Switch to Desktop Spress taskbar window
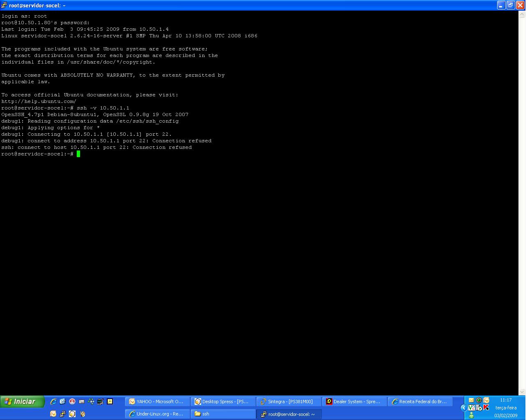The height and width of the screenshot is (420, 532). point(223,402)
